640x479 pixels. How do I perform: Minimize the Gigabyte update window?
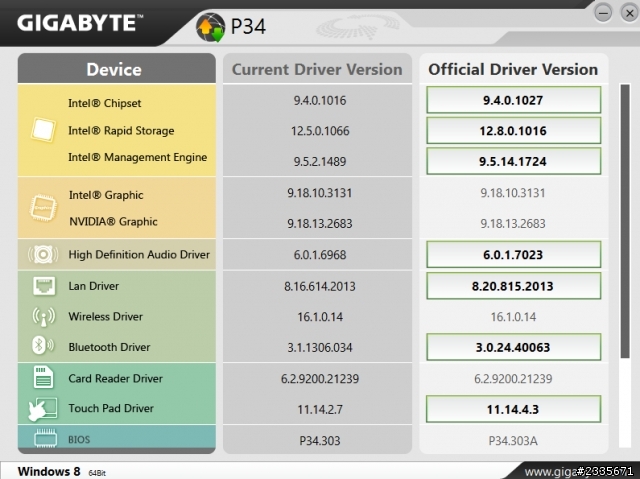pos(603,13)
